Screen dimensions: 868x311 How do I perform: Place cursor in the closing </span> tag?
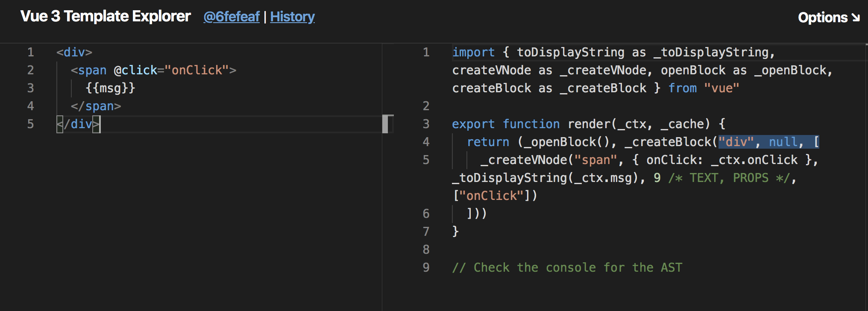click(96, 106)
